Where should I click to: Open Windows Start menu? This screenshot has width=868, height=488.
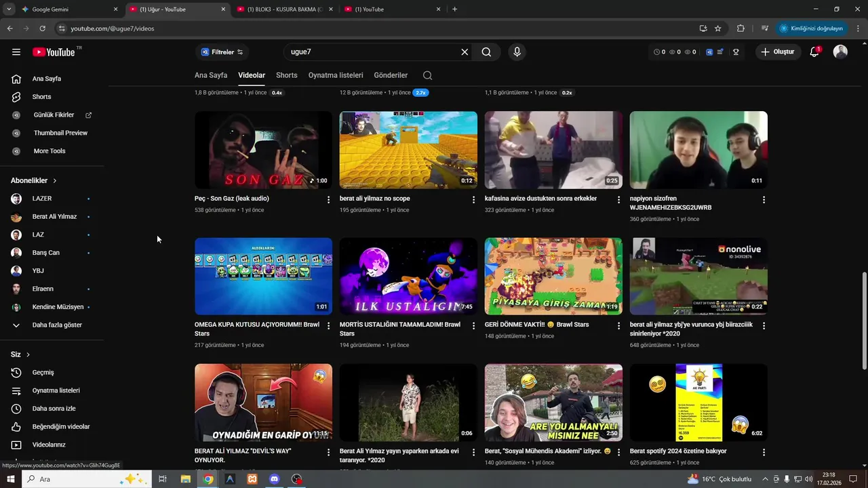point(10,479)
